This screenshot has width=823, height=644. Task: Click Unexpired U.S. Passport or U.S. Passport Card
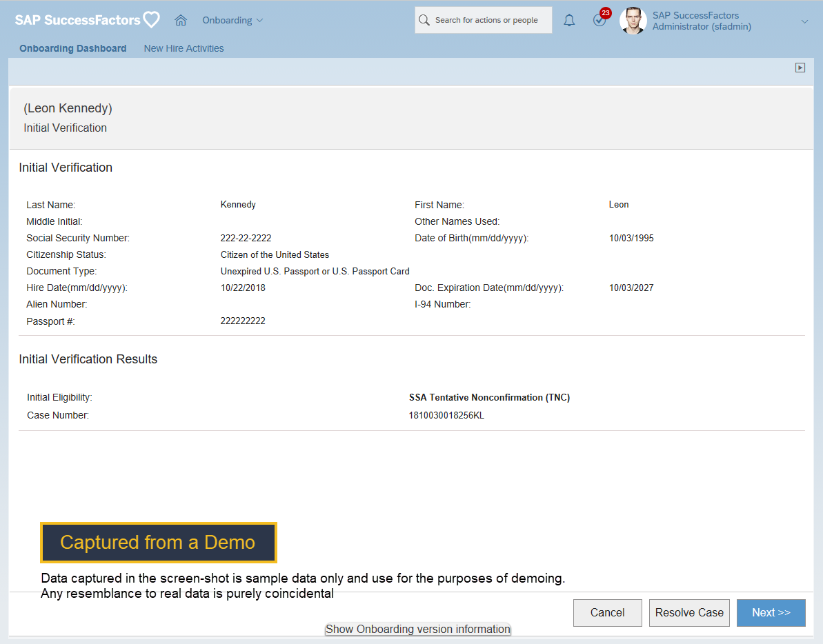[315, 271]
